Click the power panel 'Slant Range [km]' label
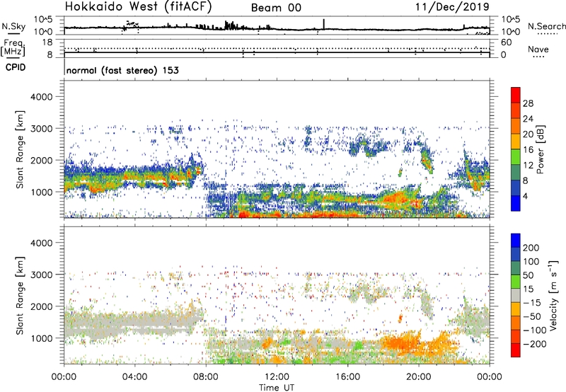Viewport: 566px width, 392px height. (20, 149)
